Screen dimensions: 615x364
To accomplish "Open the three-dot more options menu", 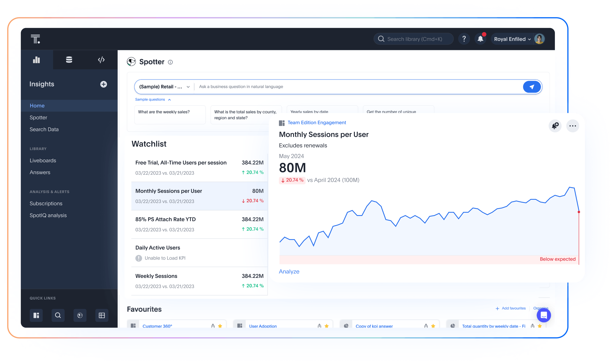I will click(573, 126).
